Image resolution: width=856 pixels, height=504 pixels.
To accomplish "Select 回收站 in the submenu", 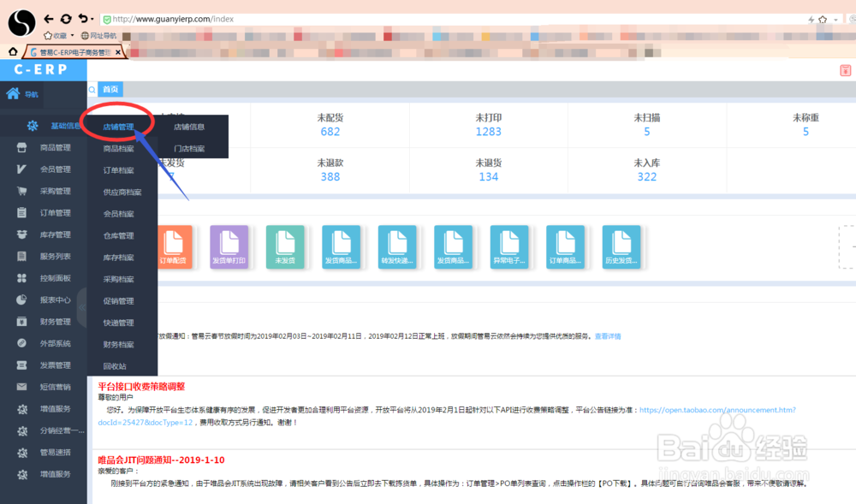I will 115,366.
